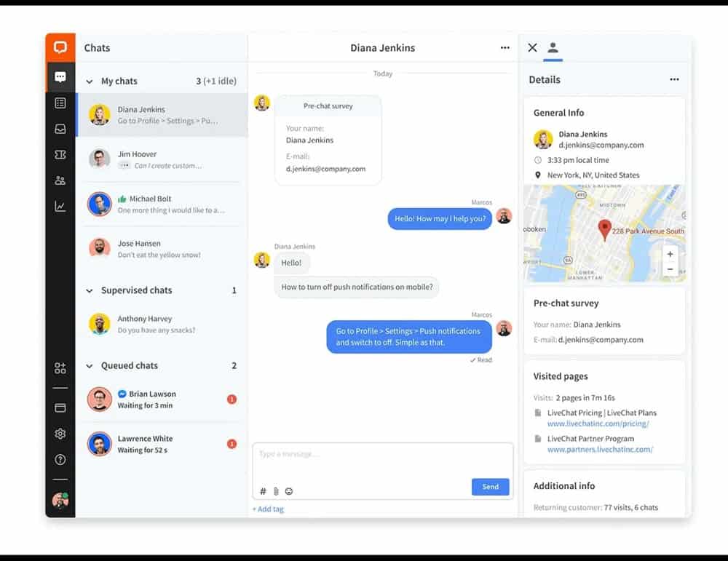This screenshot has height=561, width=728.
Task: Open the Traffic list icon in sidebar
Action: click(60, 103)
